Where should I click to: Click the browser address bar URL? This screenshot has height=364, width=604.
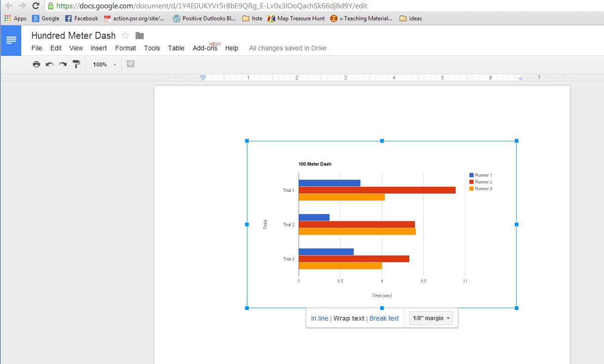tap(212, 6)
